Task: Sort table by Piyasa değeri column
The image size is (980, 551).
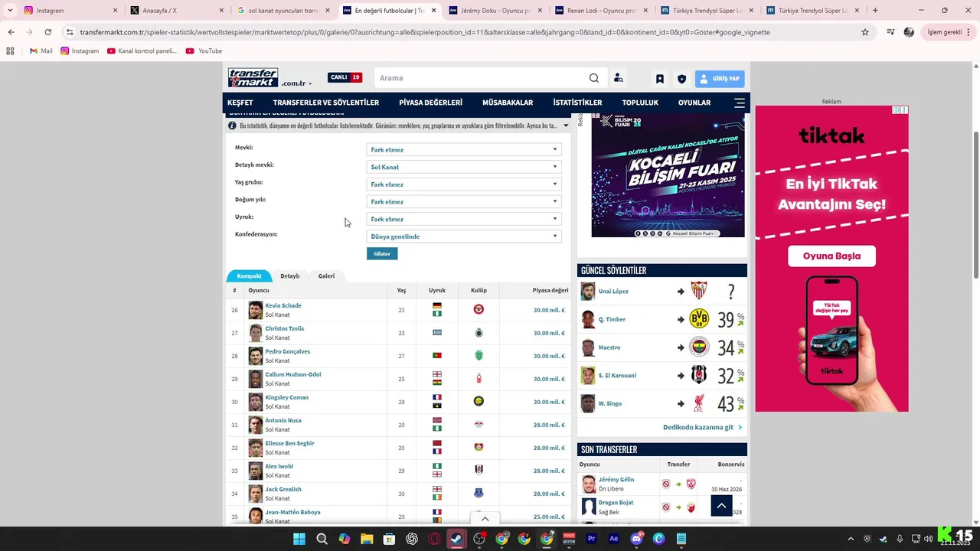Action: 550,290
